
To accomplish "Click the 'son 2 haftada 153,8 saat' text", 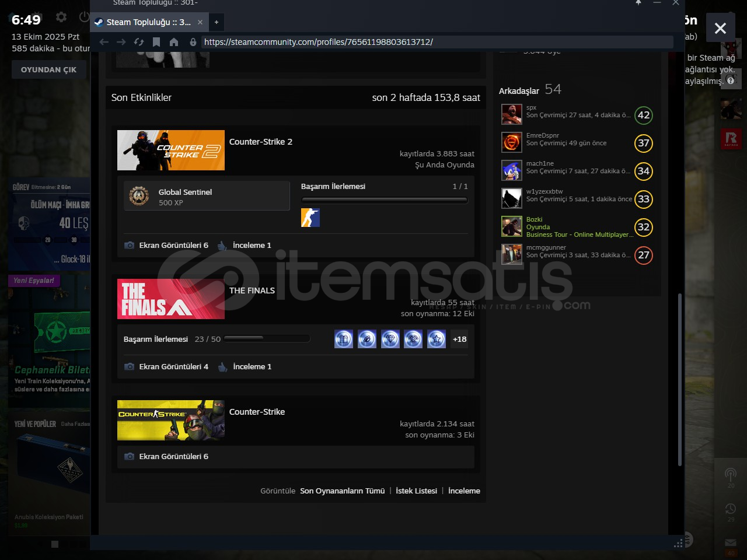I will pyautogui.click(x=426, y=97).
